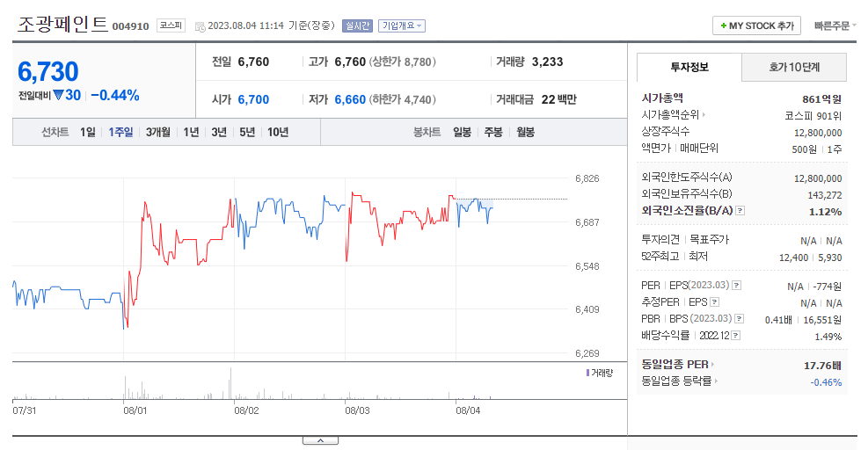Expand the 빠른주문 dropdown
Screen dimensions: 868x450
click(835, 26)
